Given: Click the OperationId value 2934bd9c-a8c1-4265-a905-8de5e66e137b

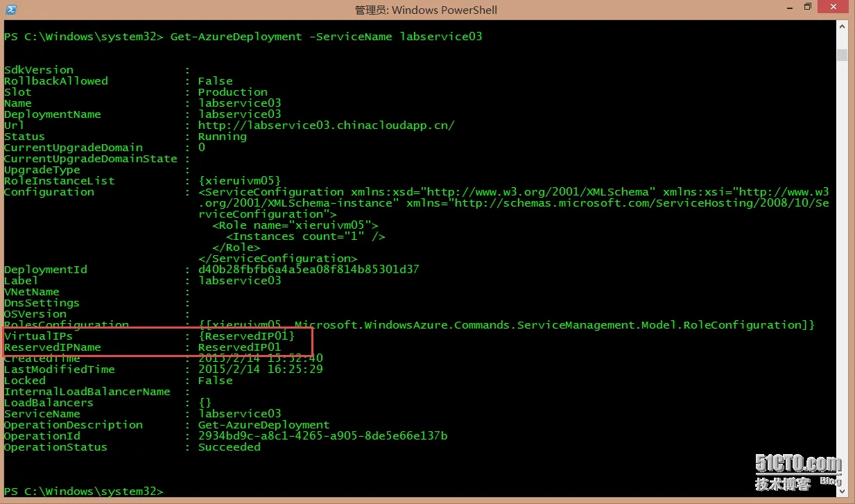Looking at the screenshot, I should (x=322, y=436).
